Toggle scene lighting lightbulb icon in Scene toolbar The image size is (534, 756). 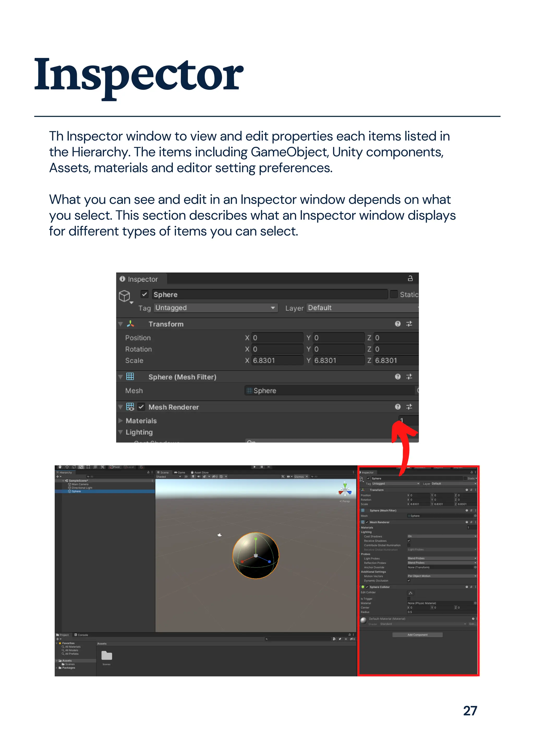193,477
